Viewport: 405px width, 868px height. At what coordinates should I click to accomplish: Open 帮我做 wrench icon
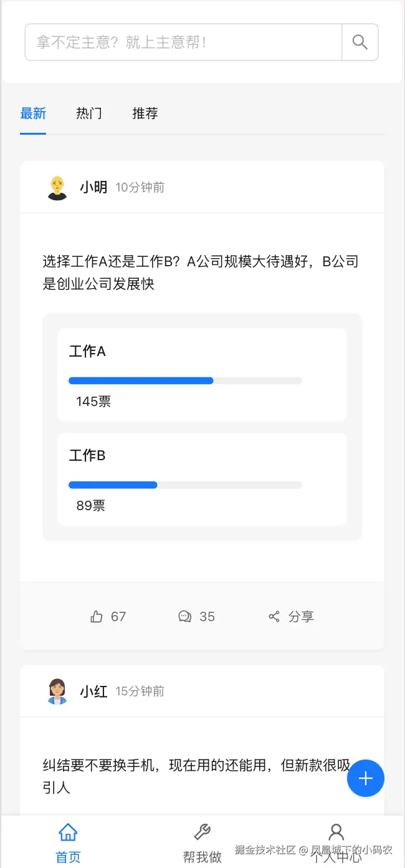point(202,832)
